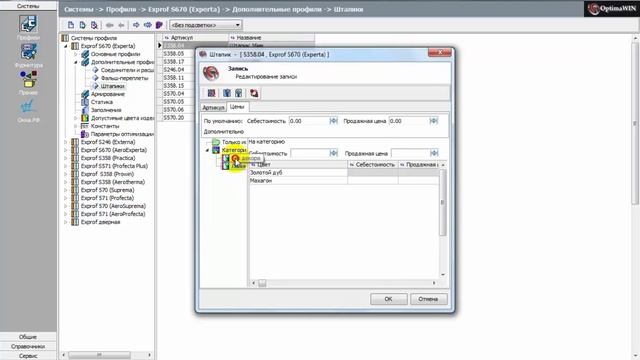
Task: Open calculator beside default Себестоимость 0.00 field
Action: click(x=333, y=121)
